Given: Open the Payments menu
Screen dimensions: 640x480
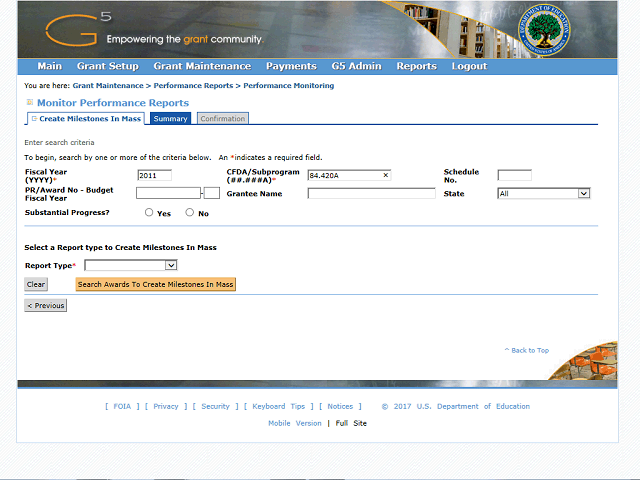Looking at the screenshot, I should [291, 66].
